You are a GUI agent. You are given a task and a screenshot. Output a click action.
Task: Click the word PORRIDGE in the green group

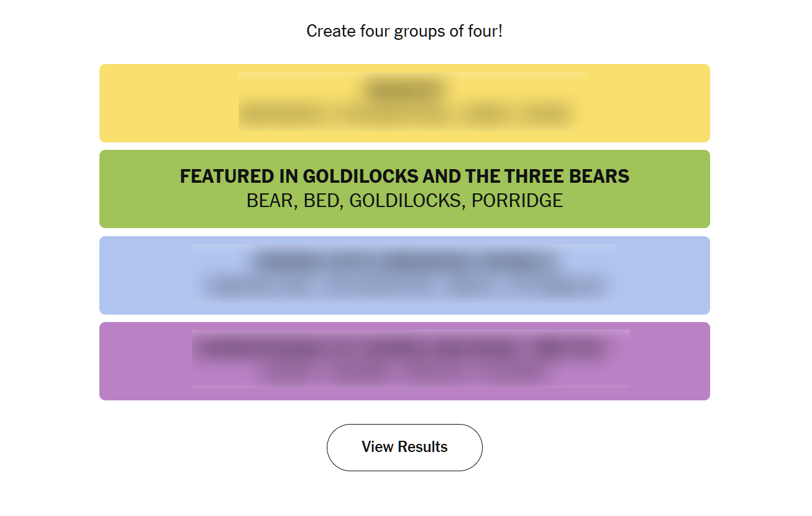coord(517,201)
